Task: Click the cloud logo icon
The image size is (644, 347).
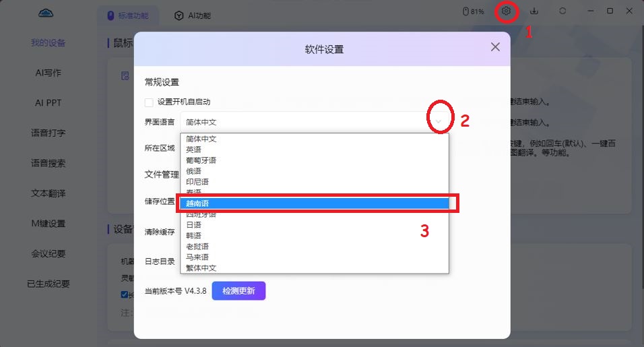Action: [46, 13]
